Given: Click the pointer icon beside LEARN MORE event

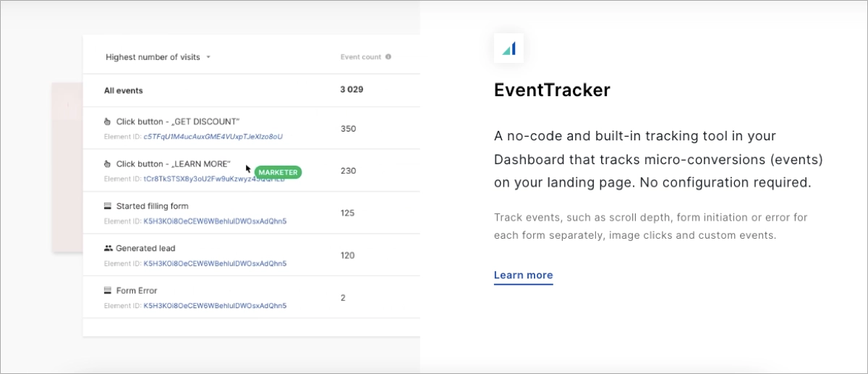Looking at the screenshot, I should (109, 164).
